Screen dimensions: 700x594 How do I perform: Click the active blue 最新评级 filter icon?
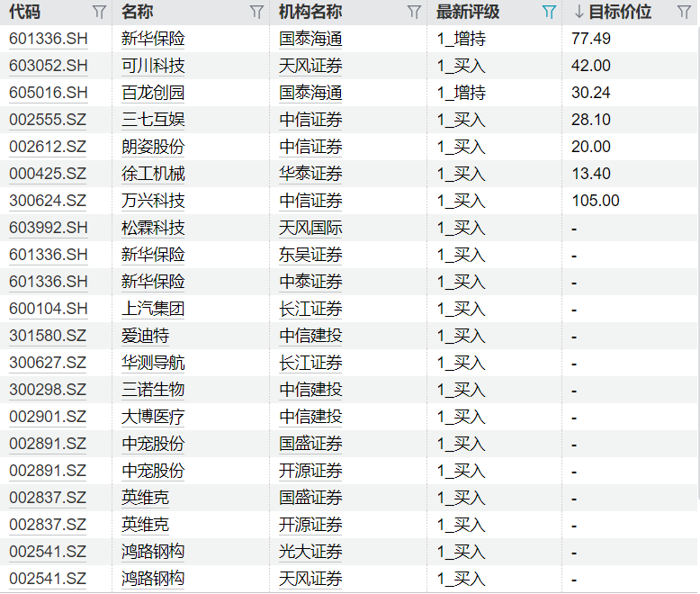click(x=549, y=13)
